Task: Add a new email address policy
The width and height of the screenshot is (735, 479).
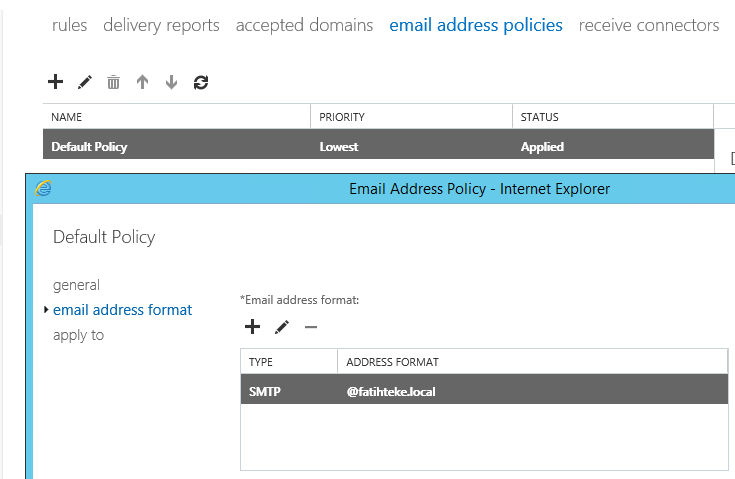Action: click(55, 82)
